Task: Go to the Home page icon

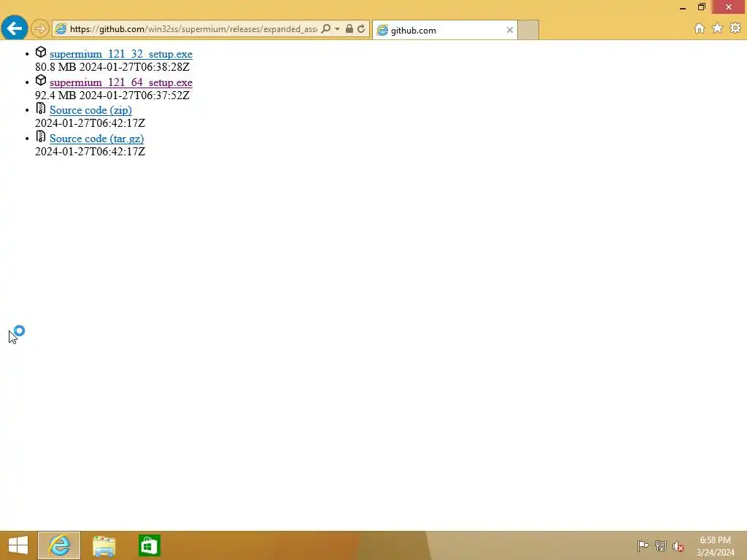Action: pyautogui.click(x=700, y=28)
